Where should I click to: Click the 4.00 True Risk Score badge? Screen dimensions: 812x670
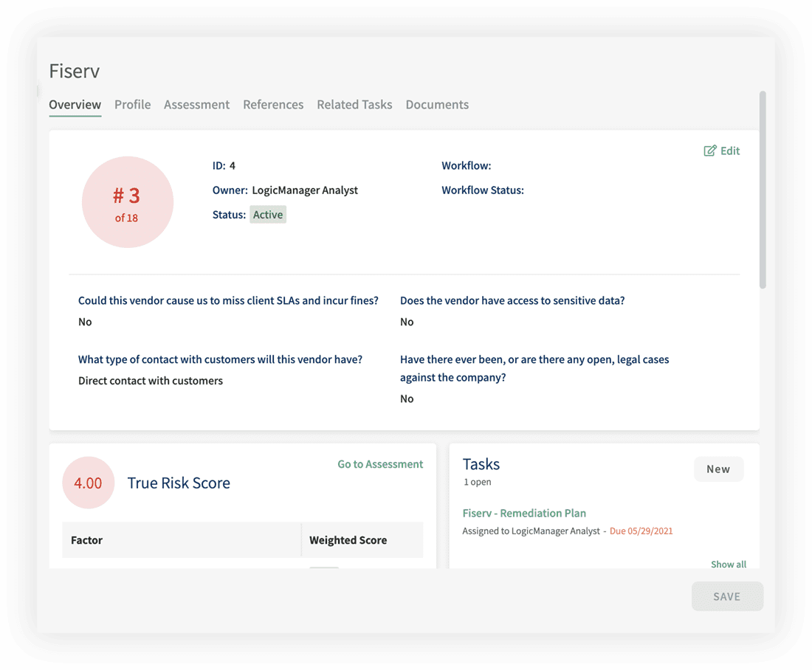click(x=89, y=483)
